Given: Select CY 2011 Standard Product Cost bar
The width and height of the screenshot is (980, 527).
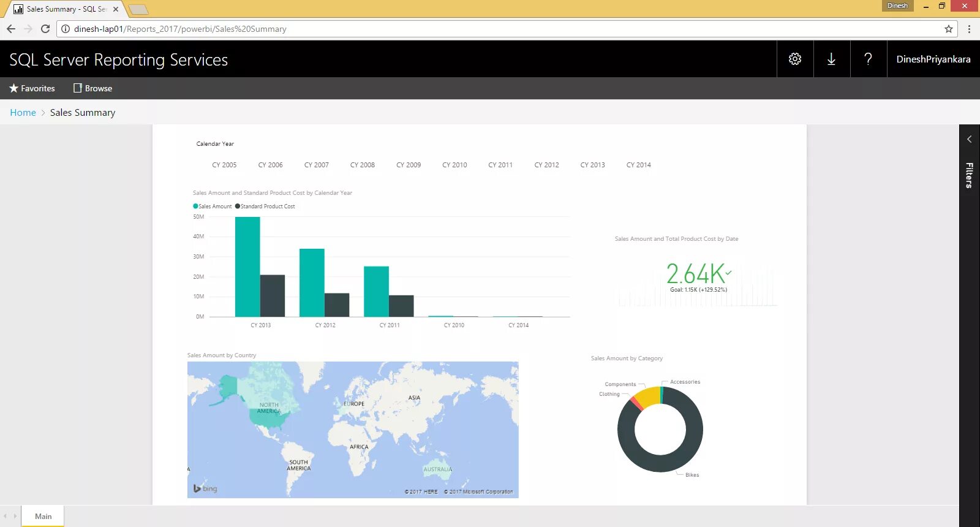Looking at the screenshot, I should pyautogui.click(x=401, y=306).
